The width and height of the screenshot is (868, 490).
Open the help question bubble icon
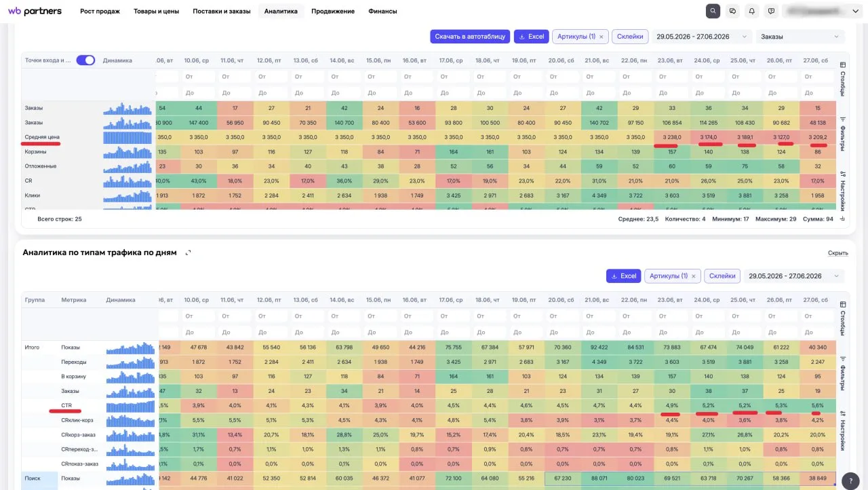click(771, 11)
